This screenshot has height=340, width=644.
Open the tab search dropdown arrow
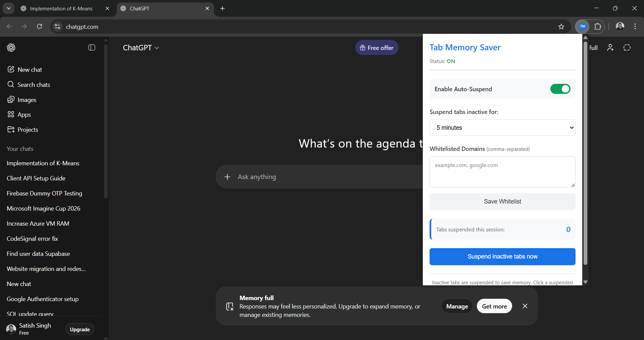[9, 8]
